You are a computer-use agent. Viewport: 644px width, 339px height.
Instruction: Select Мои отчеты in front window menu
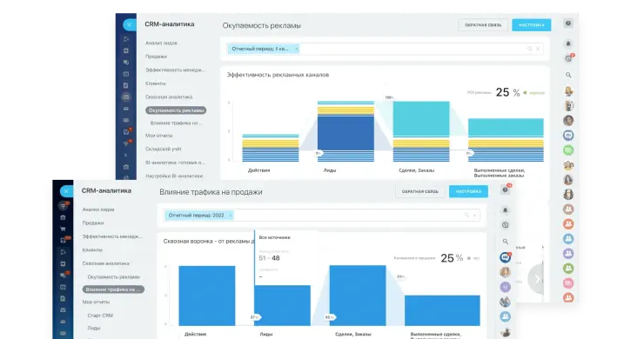click(x=96, y=302)
